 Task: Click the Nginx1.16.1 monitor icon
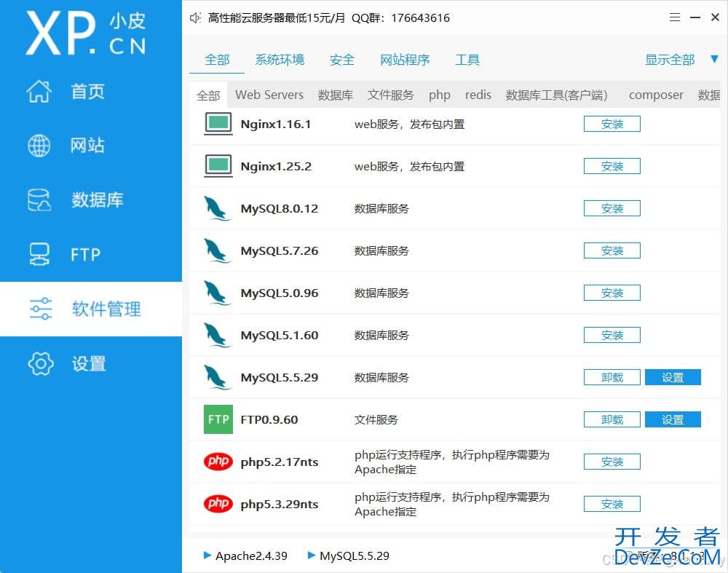(218, 124)
